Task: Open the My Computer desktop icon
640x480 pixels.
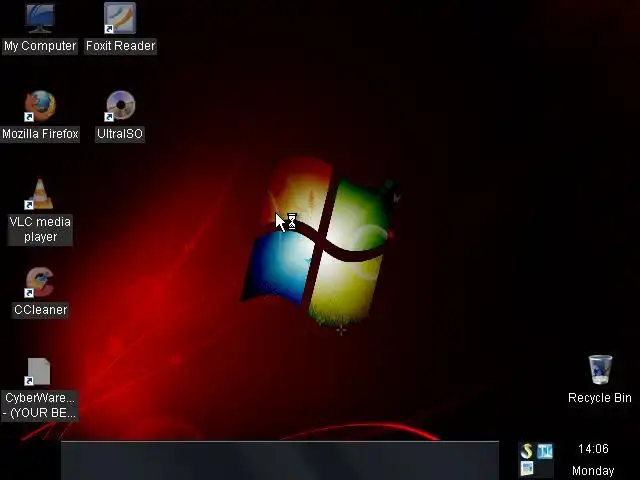Action: pyautogui.click(x=40, y=18)
